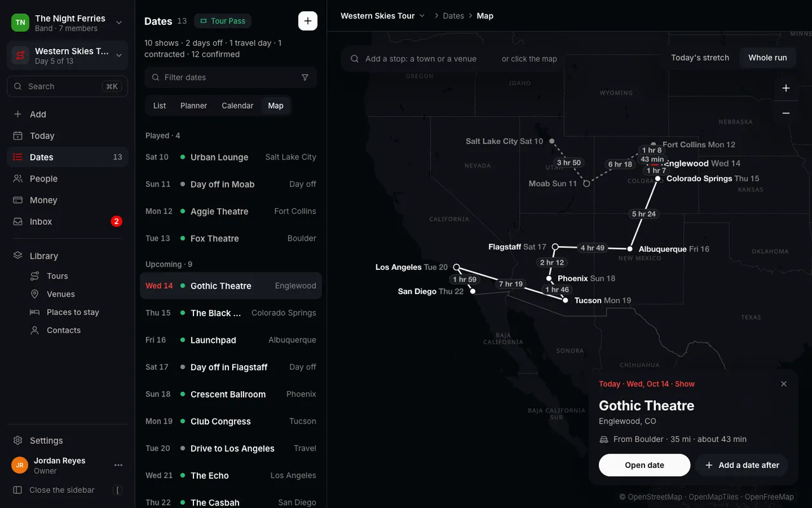812x508 pixels.
Task: Select the Crescent Ballroom date row
Action: click(231, 394)
